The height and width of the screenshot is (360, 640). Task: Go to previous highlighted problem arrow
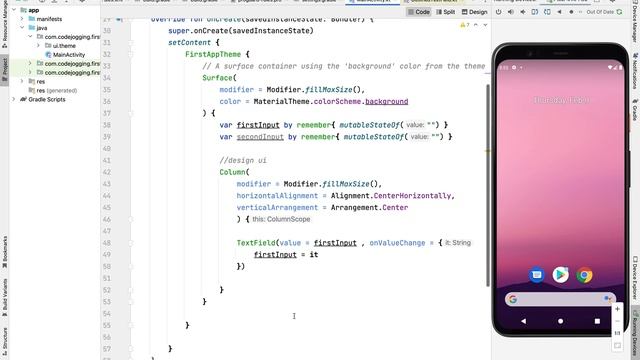click(x=476, y=25)
